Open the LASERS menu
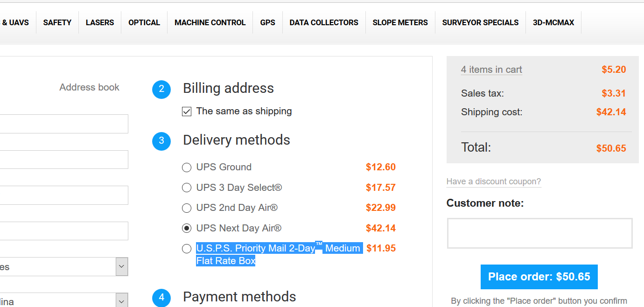Viewport: 644px width, 307px height. coord(100,22)
